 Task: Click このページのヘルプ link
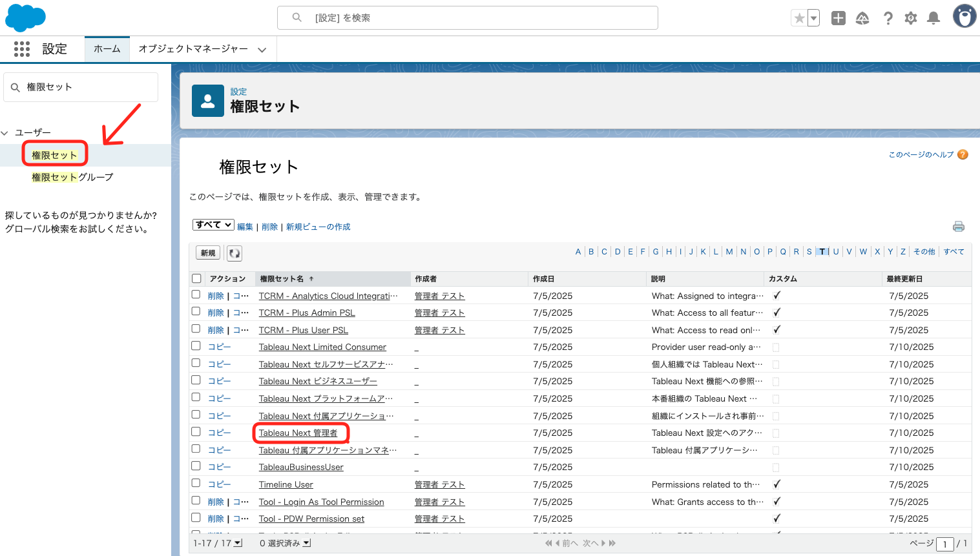coord(921,154)
